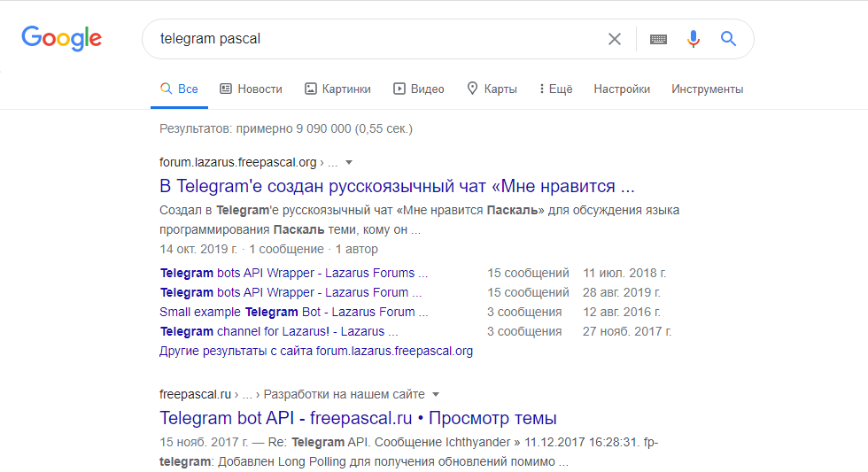
Task: Click the Карты map pin icon
Action: [x=472, y=89]
